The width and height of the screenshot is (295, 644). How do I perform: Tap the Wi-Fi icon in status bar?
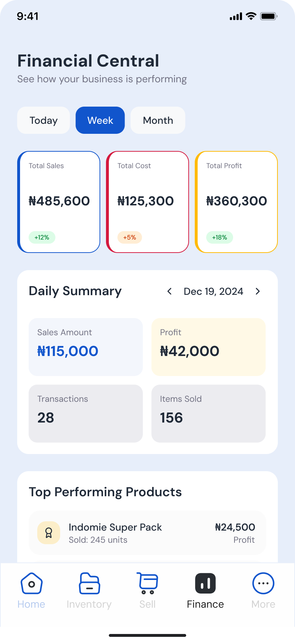(x=251, y=16)
